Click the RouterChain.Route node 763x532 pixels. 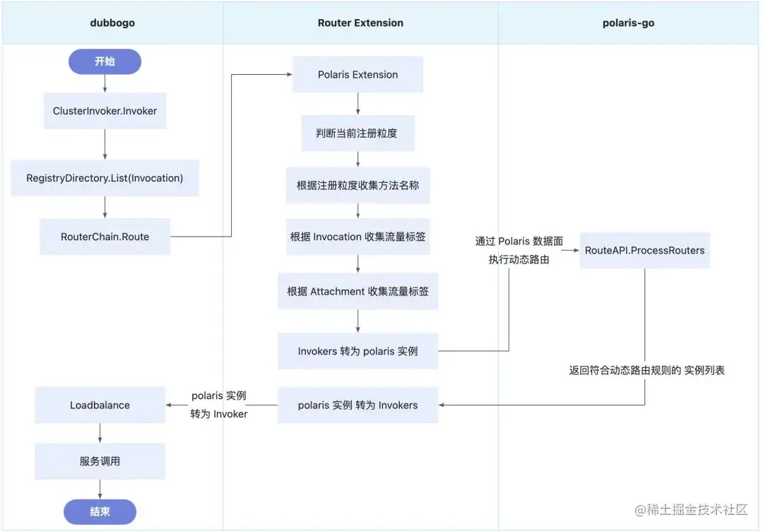pyautogui.click(x=105, y=237)
